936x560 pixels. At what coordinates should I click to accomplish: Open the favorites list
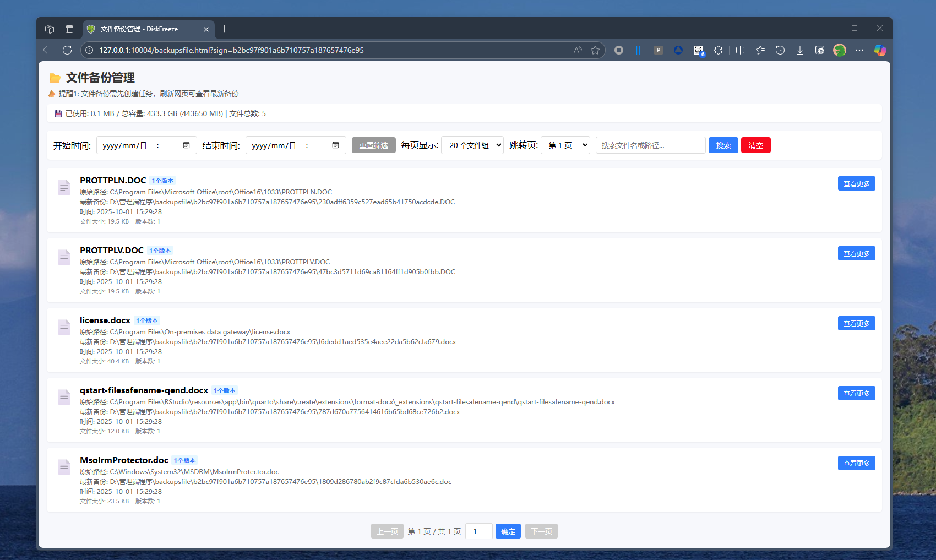click(760, 50)
